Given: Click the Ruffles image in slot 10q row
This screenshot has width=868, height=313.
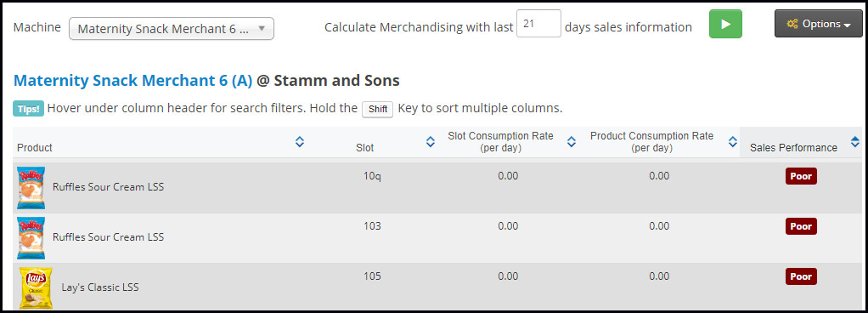Looking at the screenshot, I should pos(31,187).
